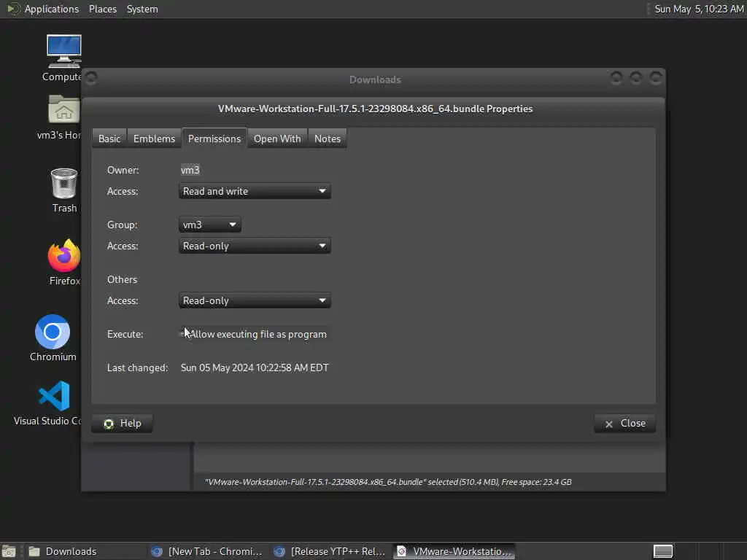Open the Group name dropdown vm3
Screen dimensions: 747x560
pyautogui.click(x=210, y=225)
